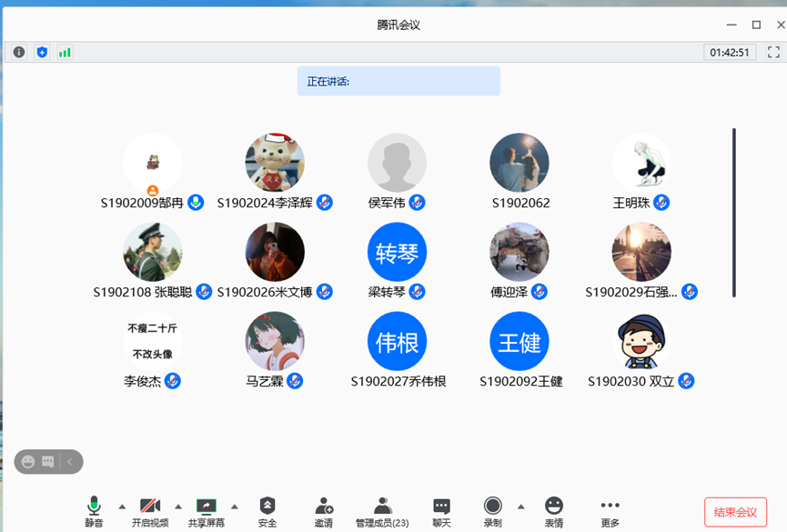The height and width of the screenshot is (532, 787).
Task: Open the 表情 emoji reactions
Action: coord(553,511)
